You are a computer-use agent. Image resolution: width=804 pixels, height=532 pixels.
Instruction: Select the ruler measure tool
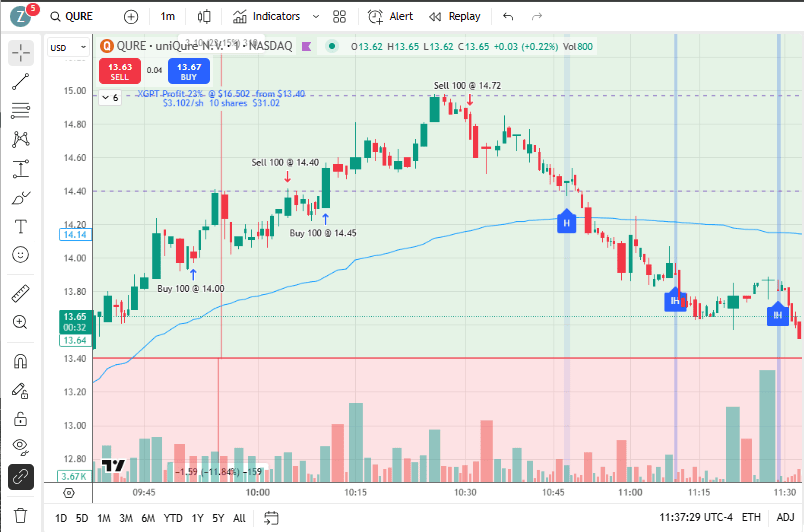pos(21,294)
